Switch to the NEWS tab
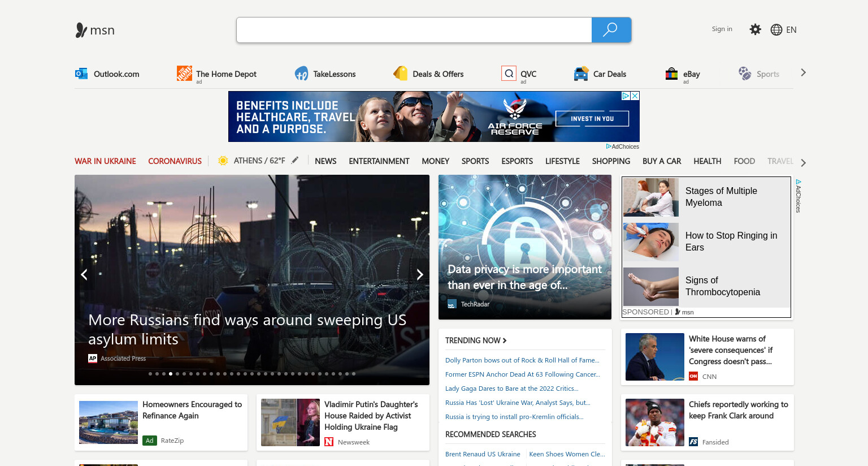868x466 pixels. (x=325, y=161)
